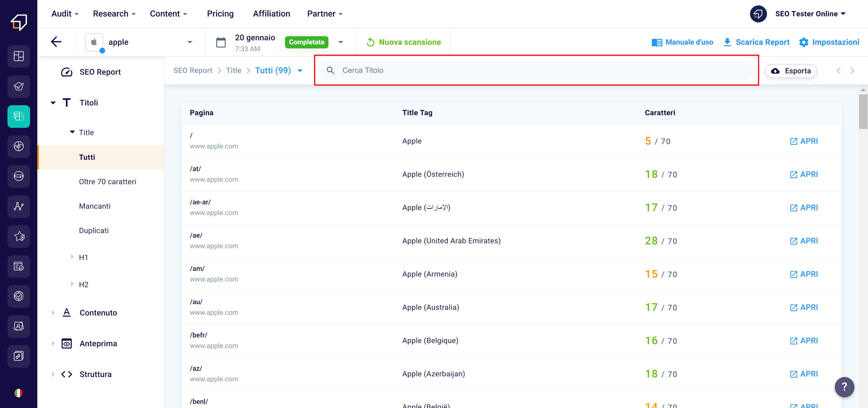Click the SEO Report gauge icon

[67, 72]
